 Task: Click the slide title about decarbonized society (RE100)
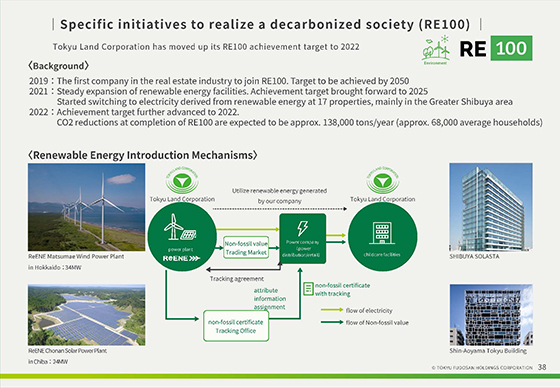265,24
